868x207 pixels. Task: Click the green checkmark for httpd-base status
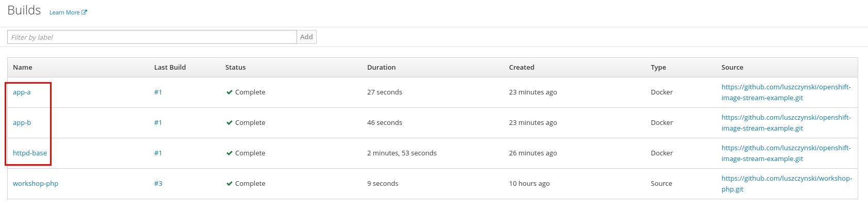tap(229, 153)
